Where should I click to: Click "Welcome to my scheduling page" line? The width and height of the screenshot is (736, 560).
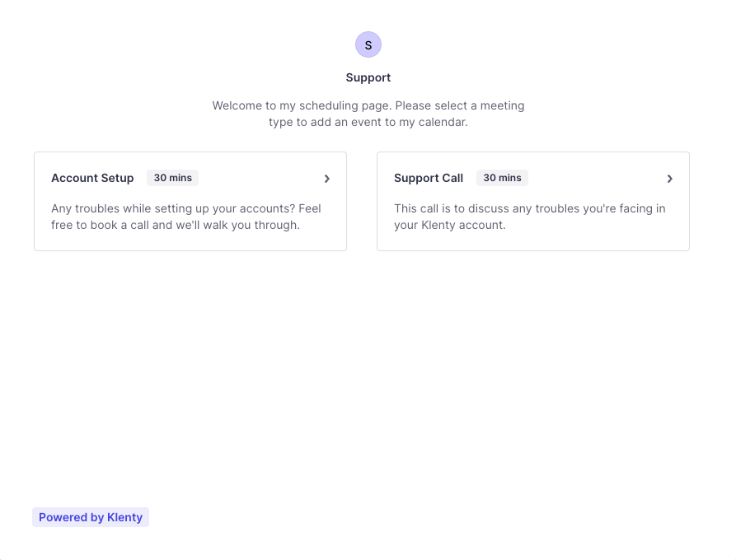[368, 105]
